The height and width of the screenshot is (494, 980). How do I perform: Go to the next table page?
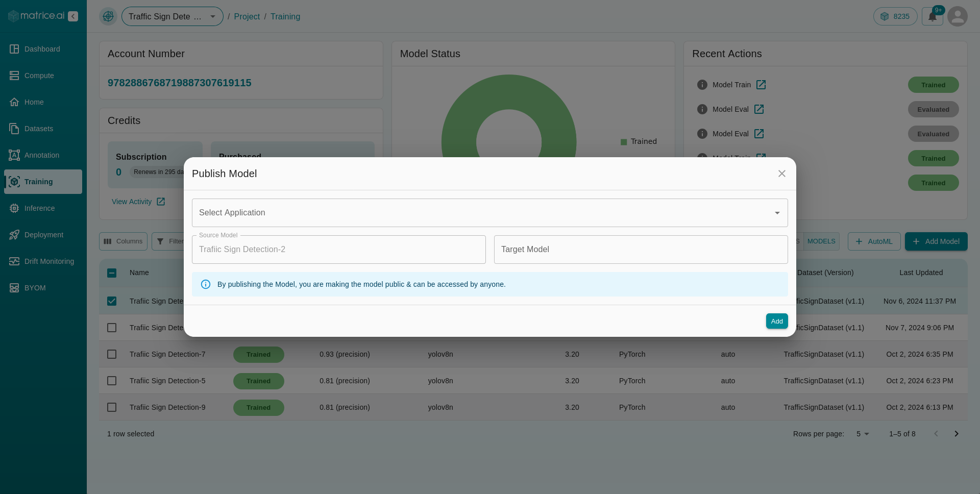[x=957, y=434]
